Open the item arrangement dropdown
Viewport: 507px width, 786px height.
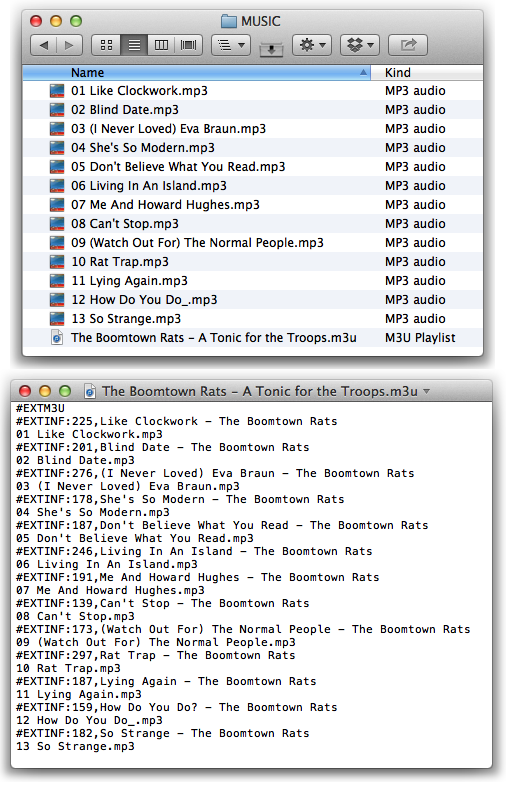tap(231, 45)
